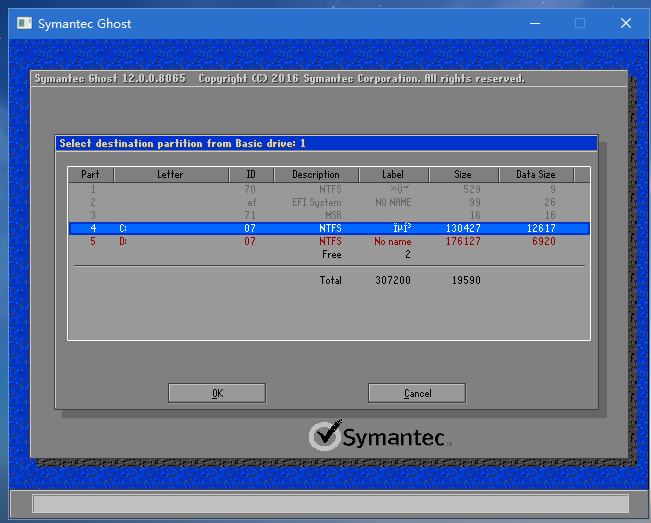Click the NO NAME label in row 2
651x523 pixels.
[x=393, y=203]
